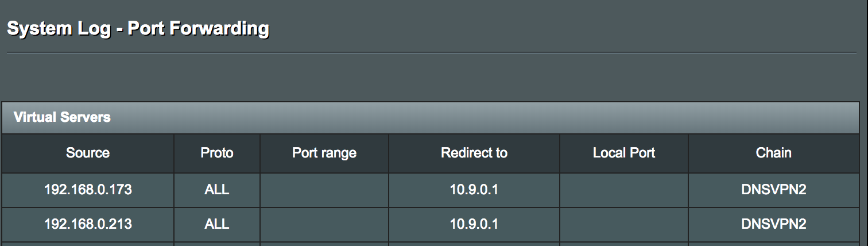Select source address 192.168.0.173
This screenshot has height=246, width=868.
click(x=88, y=190)
